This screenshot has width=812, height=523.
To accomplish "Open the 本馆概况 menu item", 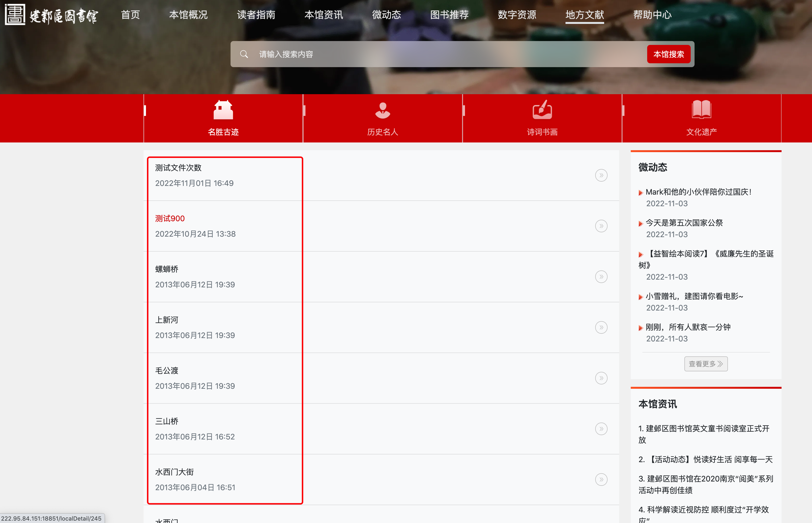I will pos(188,14).
